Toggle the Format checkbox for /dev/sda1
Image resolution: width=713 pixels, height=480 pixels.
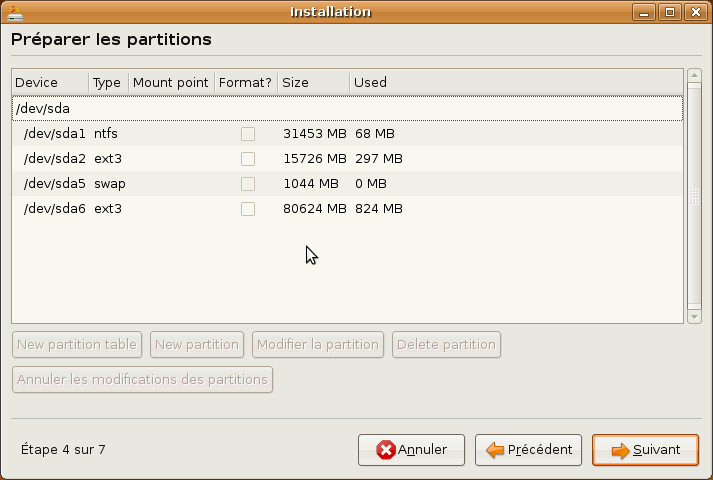(248, 134)
